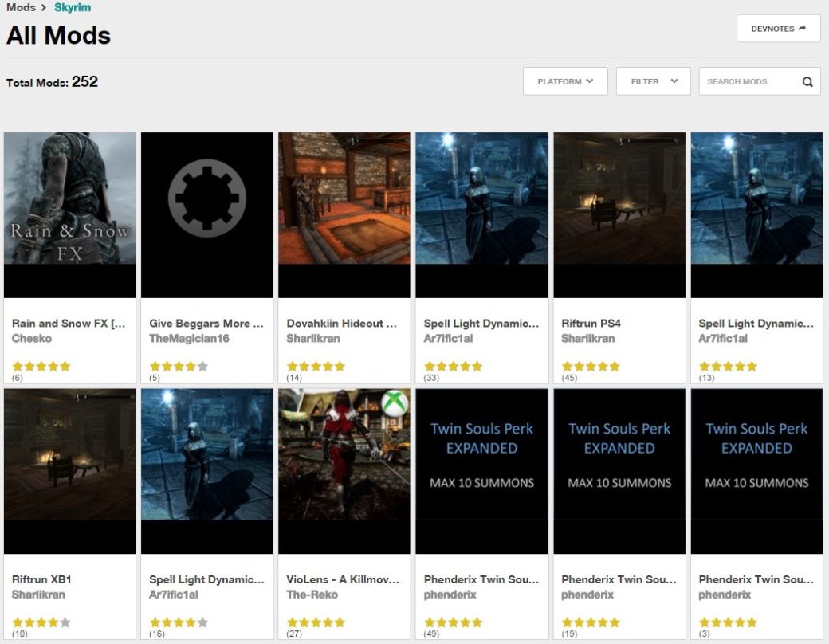Open Phenderix Twin Sou title with 3 ratings

click(x=756, y=579)
